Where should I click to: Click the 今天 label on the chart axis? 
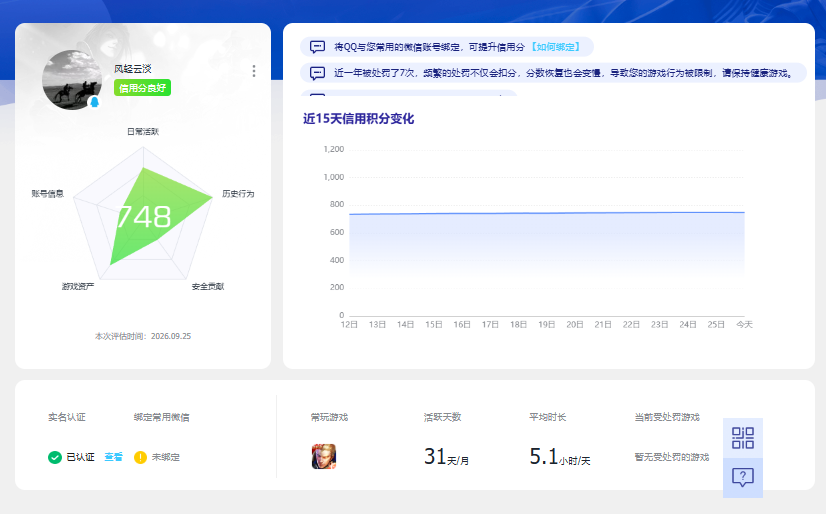pyautogui.click(x=744, y=324)
